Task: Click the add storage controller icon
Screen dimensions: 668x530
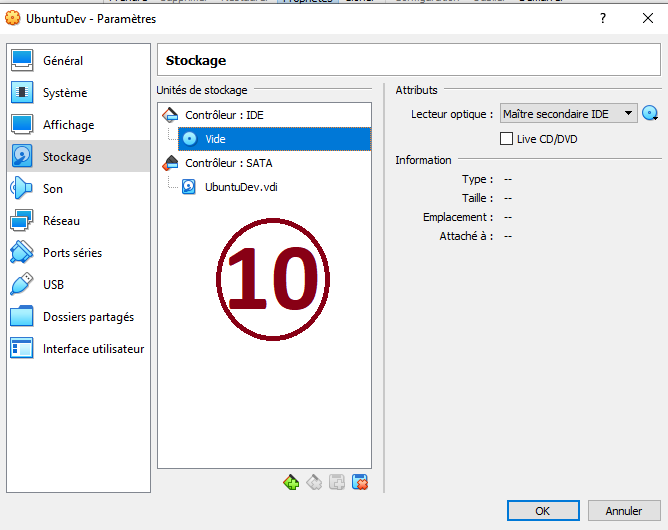Action: tap(291, 483)
